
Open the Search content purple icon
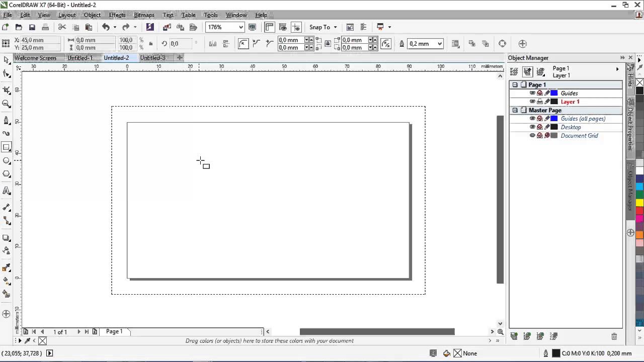150,27
